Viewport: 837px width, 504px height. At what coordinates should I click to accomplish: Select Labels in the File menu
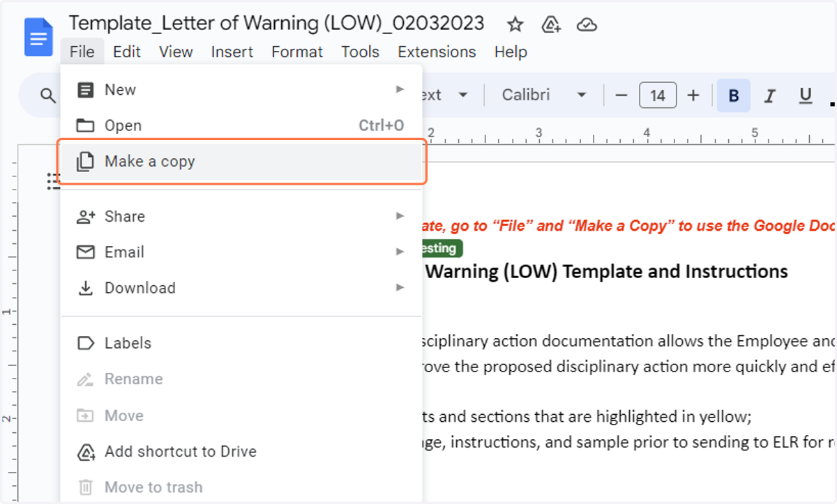click(241, 344)
